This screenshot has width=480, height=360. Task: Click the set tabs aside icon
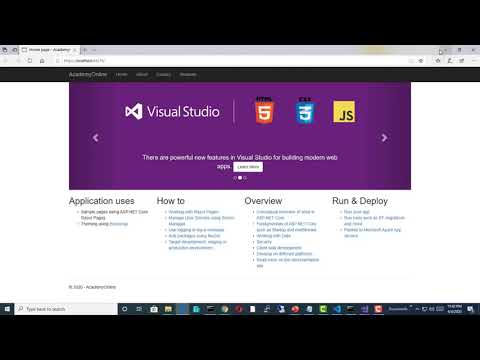(x=15, y=50)
